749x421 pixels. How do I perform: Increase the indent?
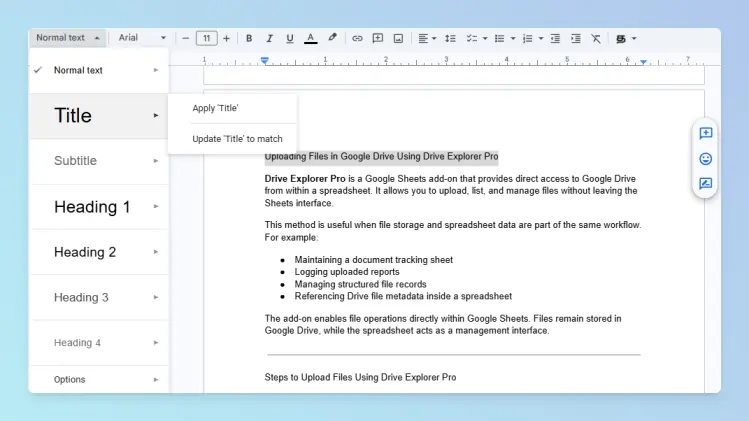coord(576,38)
